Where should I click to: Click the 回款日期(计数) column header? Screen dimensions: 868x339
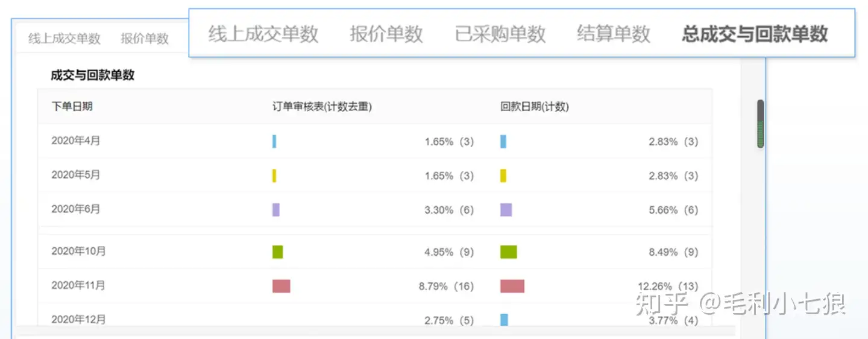coord(535,107)
